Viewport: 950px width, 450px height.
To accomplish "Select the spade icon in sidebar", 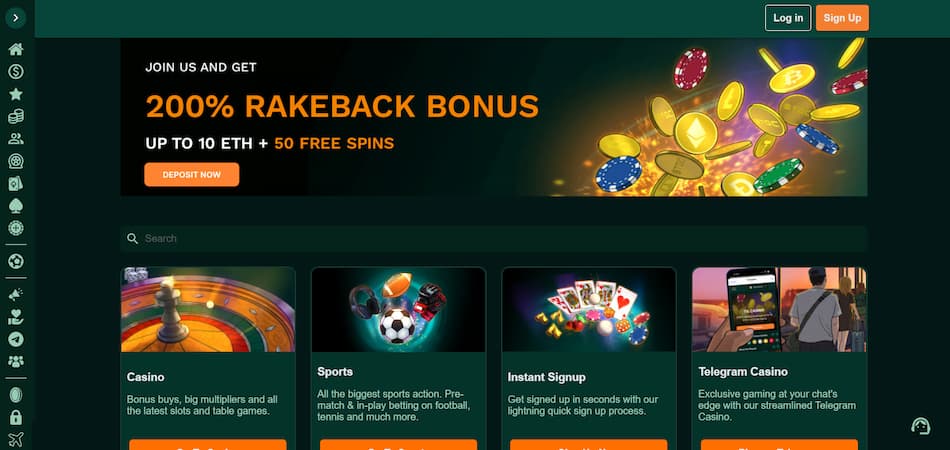I will coord(16,206).
